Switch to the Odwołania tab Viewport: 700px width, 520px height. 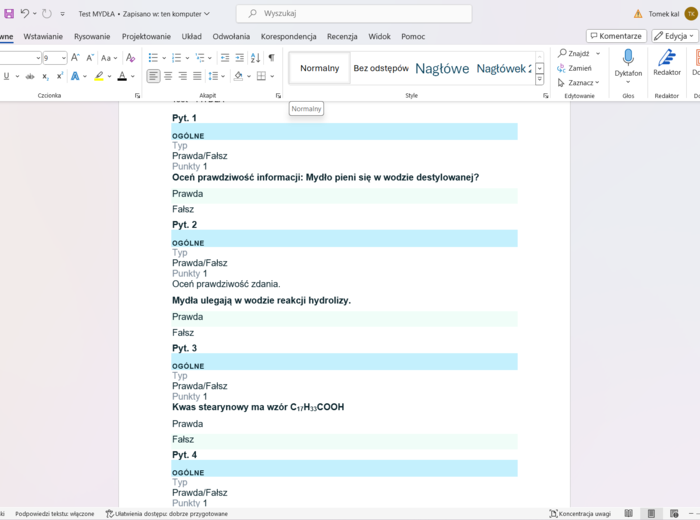231,37
